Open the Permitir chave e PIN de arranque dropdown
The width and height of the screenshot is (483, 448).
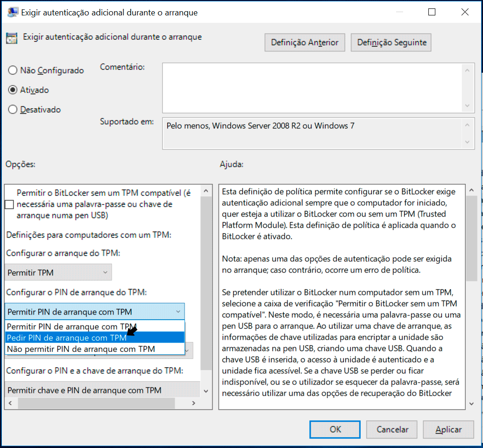point(103,390)
